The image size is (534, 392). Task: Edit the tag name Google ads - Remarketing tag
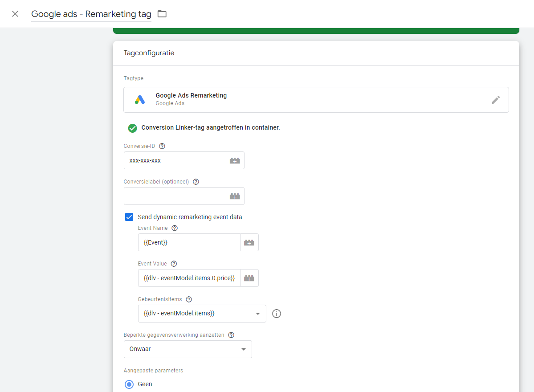coord(91,14)
